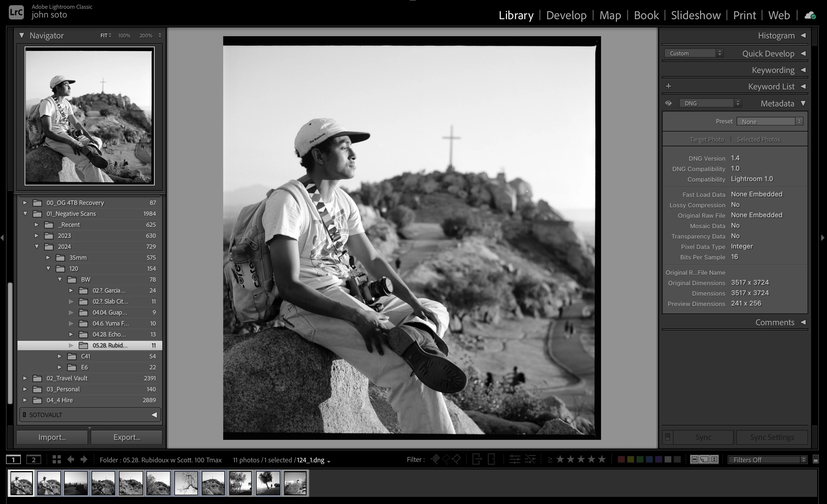Filter by flagged photos flag icon

[435, 459]
